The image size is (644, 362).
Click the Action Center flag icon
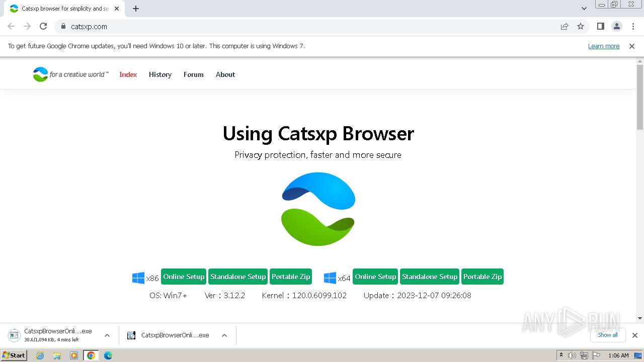pos(596,355)
